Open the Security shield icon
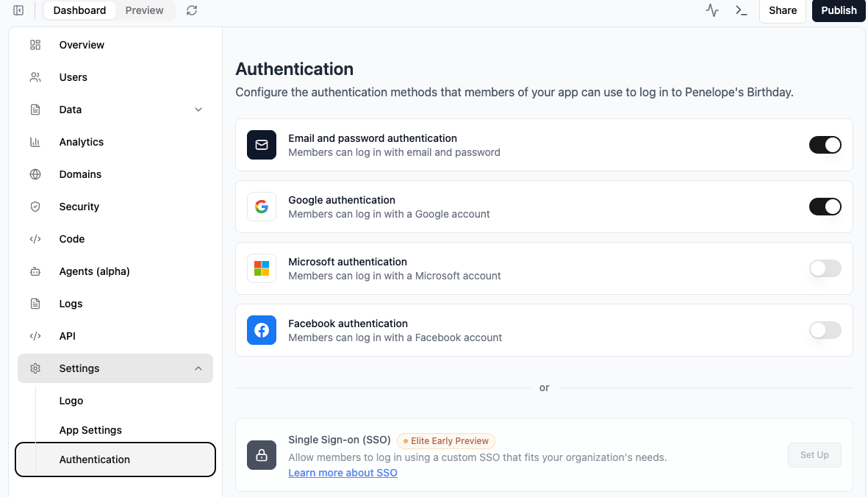Image resolution: width=868 pixels, height=497 pixels. [x=35, y=207]
